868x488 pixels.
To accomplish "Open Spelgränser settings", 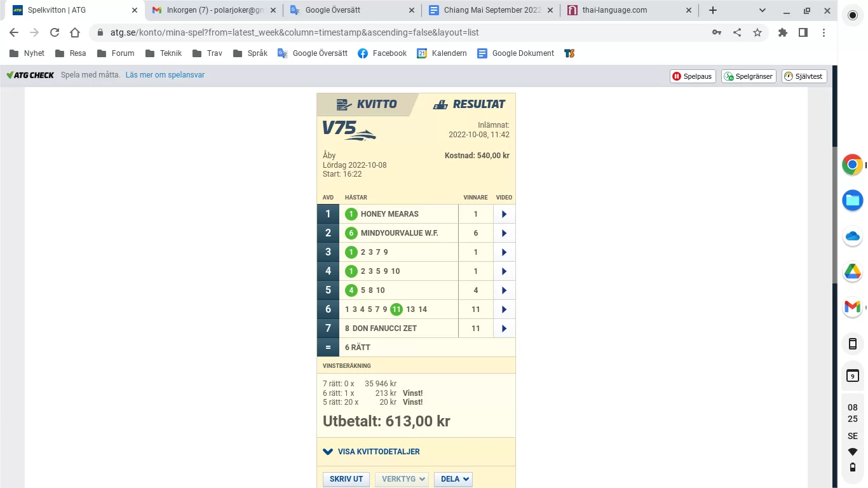I will click(749, 76).
